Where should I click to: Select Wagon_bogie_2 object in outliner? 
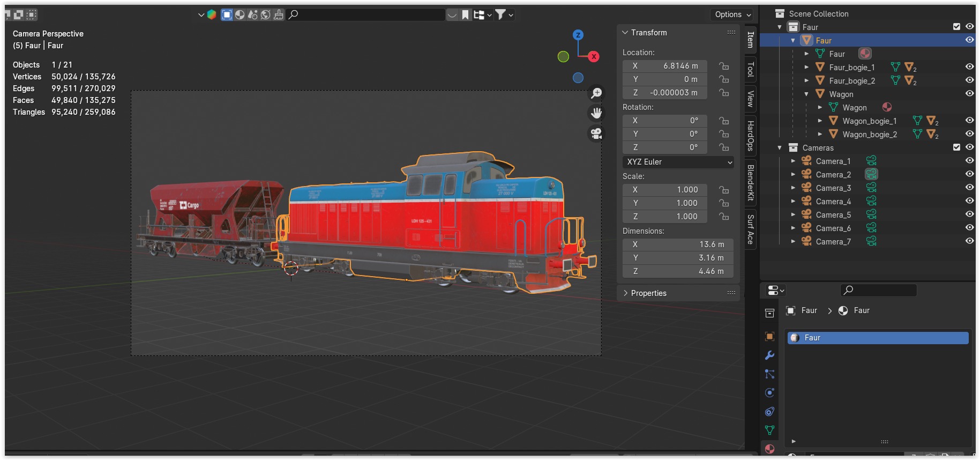pos(870,134)
